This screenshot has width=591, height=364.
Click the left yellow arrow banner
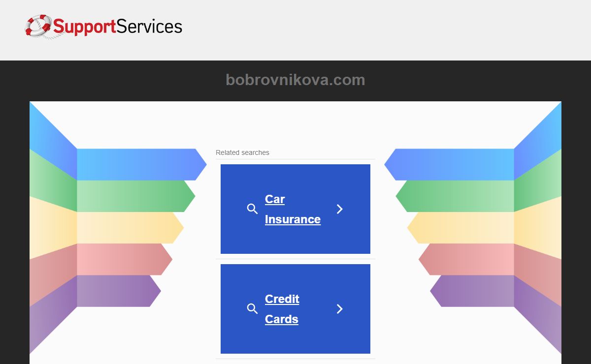pos(131,228)
